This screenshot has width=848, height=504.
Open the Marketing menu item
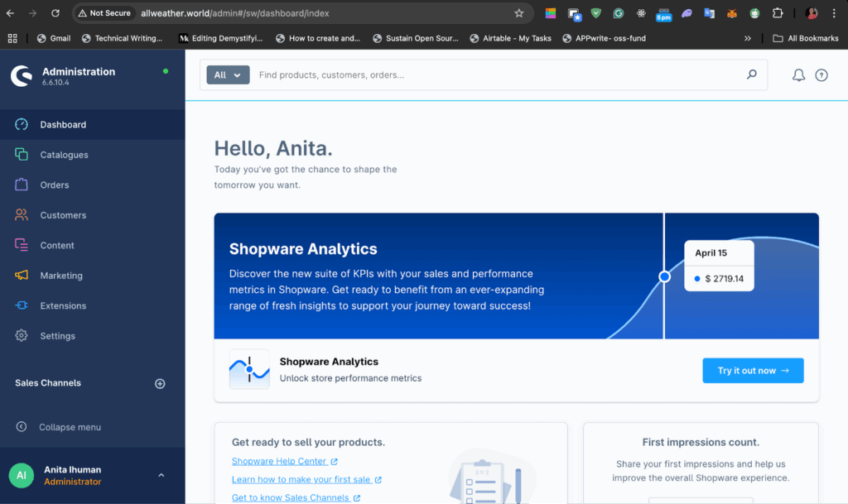pyautogui.click(x=93, y=276)
